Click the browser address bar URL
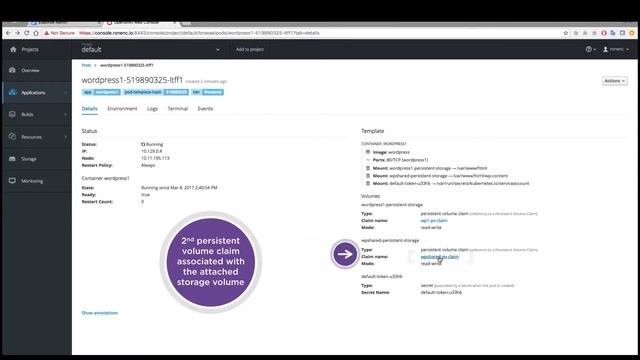The image size is (640, 360). click(x=199, y=33)
